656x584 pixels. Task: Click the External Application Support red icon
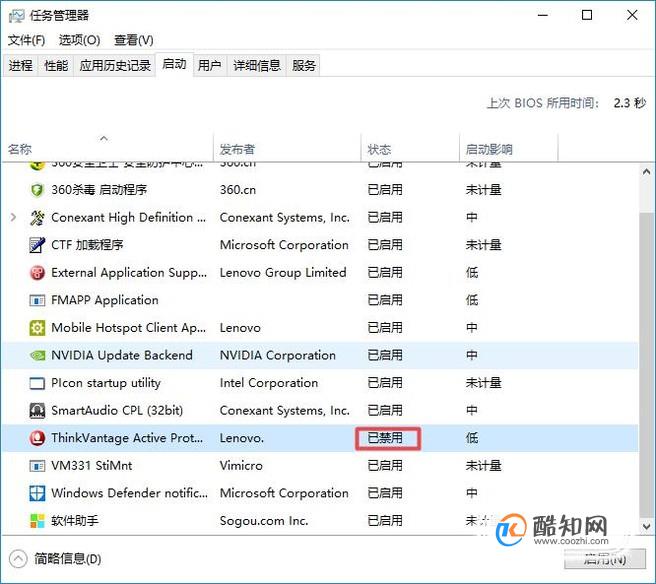coord(37,273)
